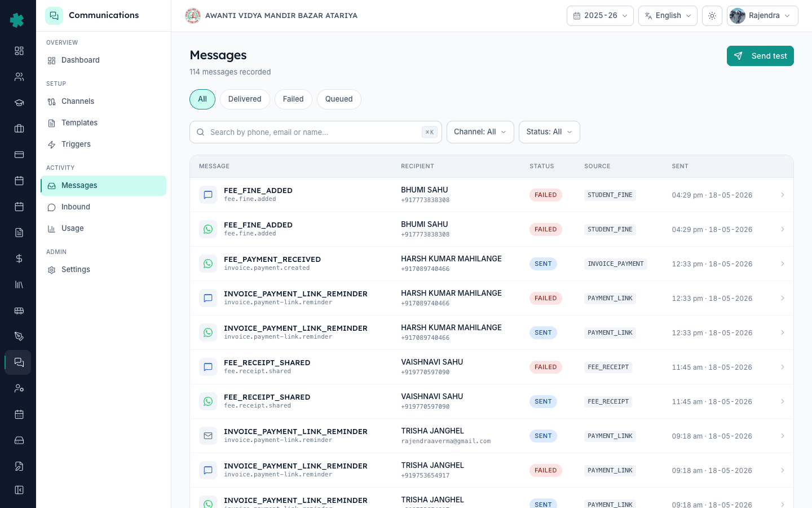Toggle the light/dark theme sun button
The height and width of the screenshot is (508, 812).
click(712, 16)
